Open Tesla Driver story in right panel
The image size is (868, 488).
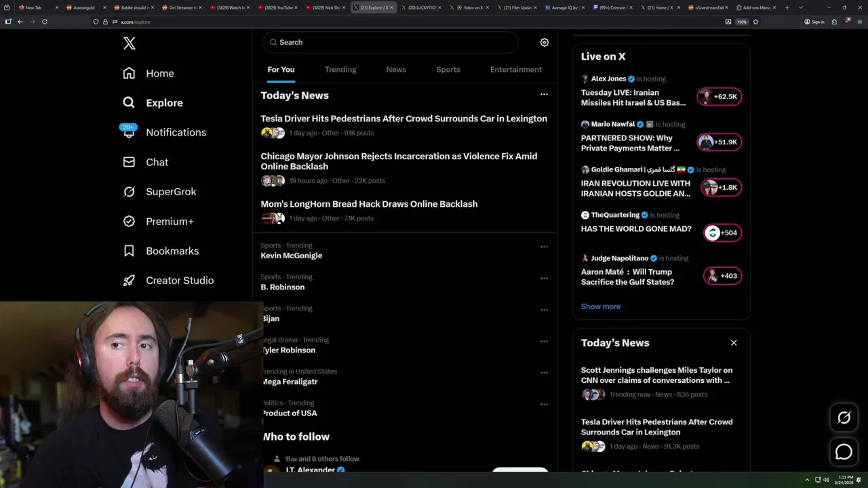[656, 427]
